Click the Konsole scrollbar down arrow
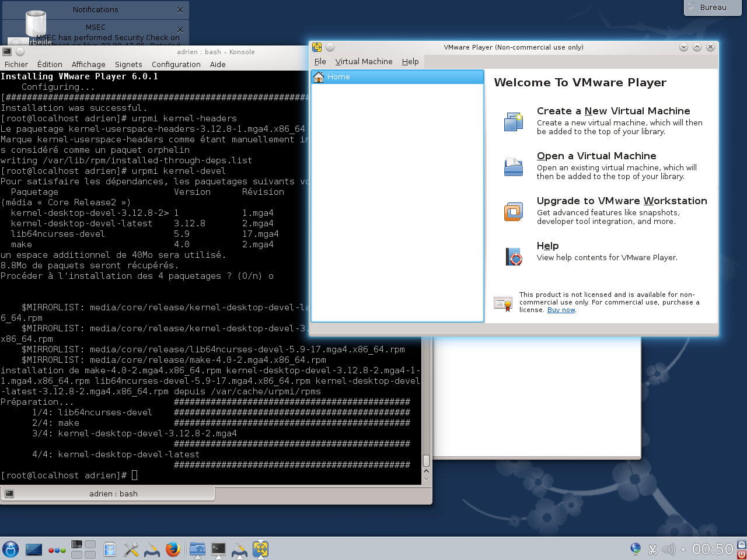 tap(426, 479)
